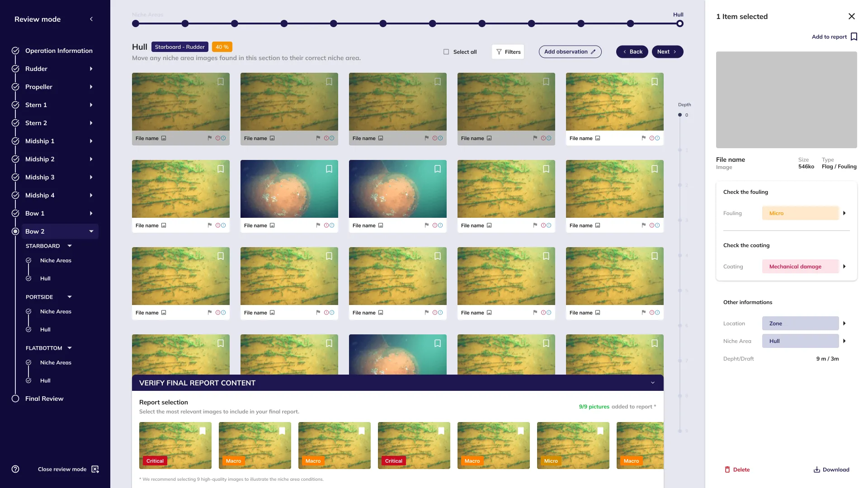Click the pencil icon in Add observation
The width and height of the screenshot is (868, 488).
pos(593,52)
